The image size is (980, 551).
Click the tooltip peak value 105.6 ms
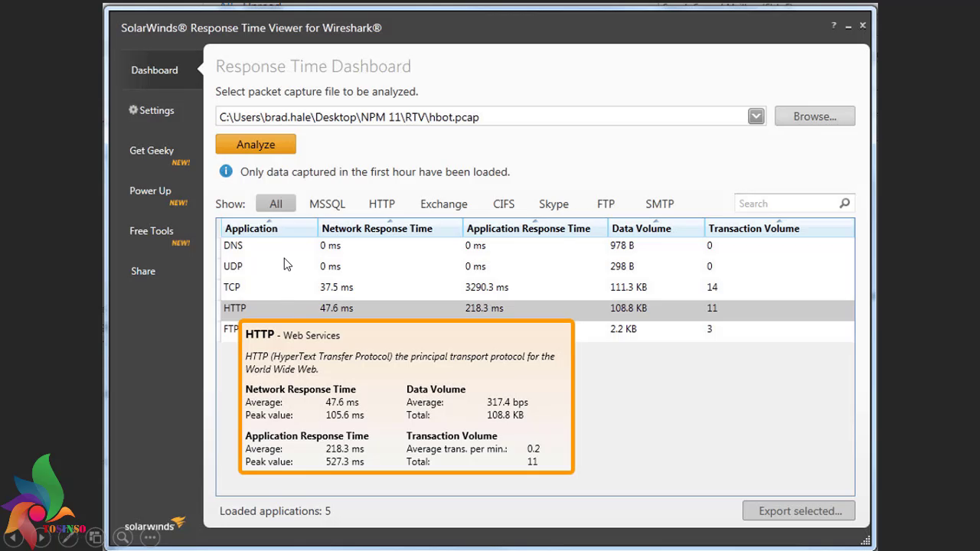(x=345, y=415)
